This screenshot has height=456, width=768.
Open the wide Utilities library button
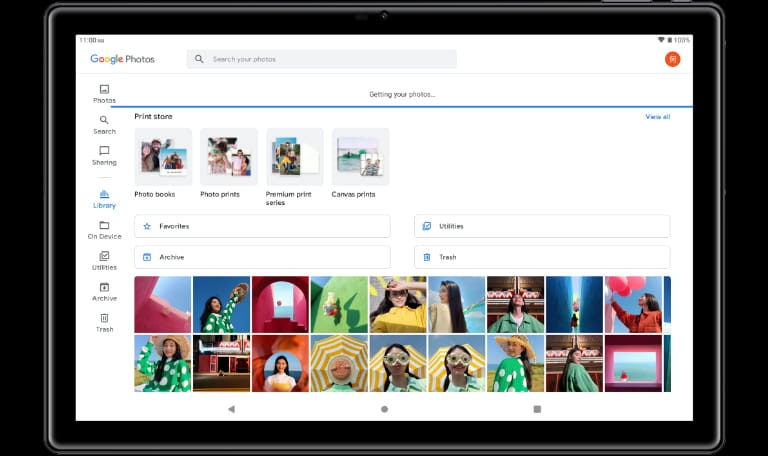click(x=542, y=226)
